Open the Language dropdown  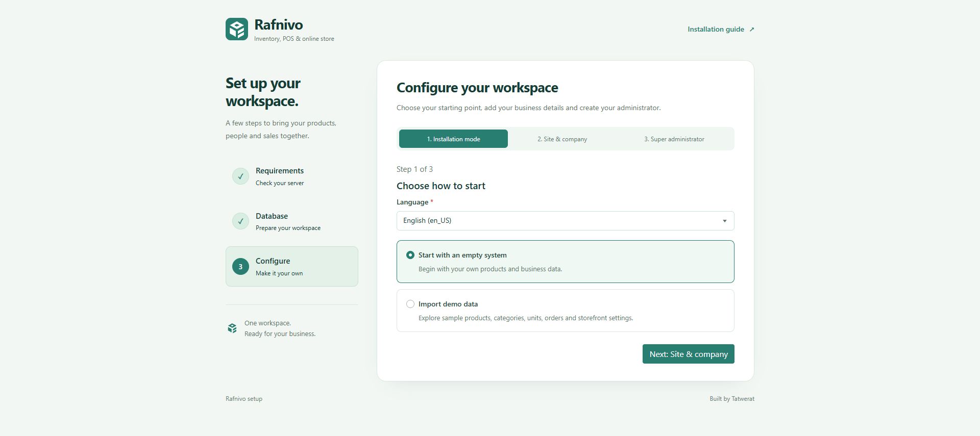[566, 221]
